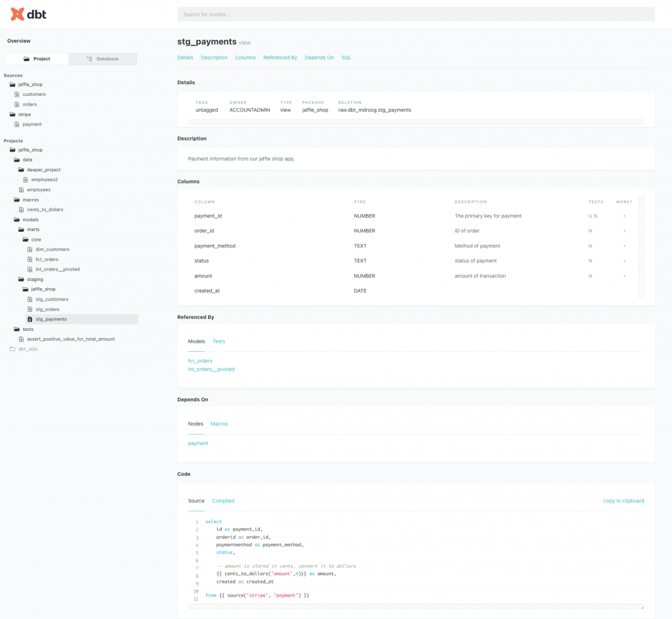Click the dim_customers file icon
Image resolution: width=672 pixels, height=619 pixels.
point(30,249)
